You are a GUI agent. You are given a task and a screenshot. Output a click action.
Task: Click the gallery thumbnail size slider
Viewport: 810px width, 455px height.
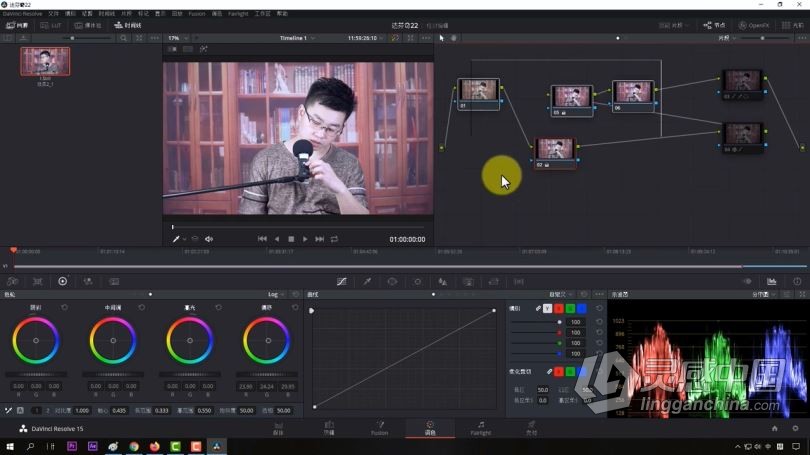72,38
